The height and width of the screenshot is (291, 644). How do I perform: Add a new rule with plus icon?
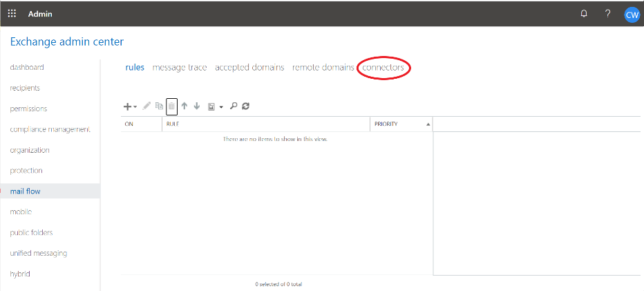(127, 106)
